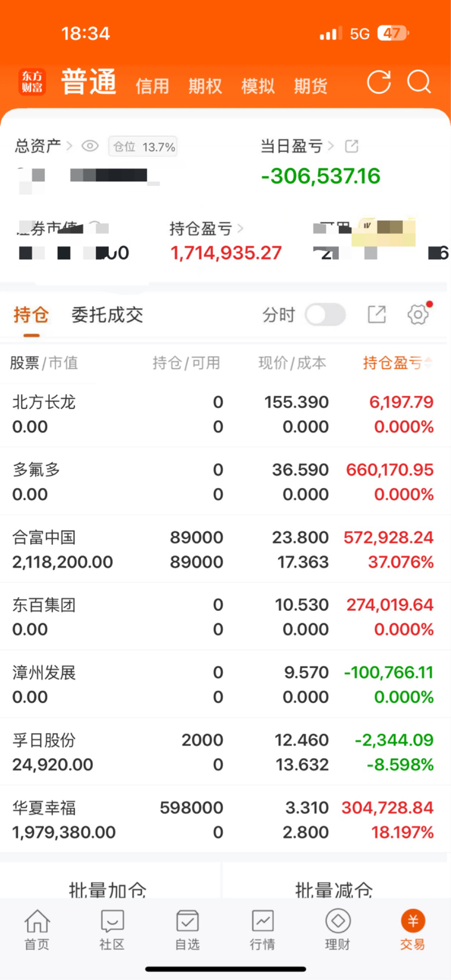Tap 漳州发展 loss -100,766.11
Image resolution: width=451 pixels, height=980 pixels.
pos(389,672)
